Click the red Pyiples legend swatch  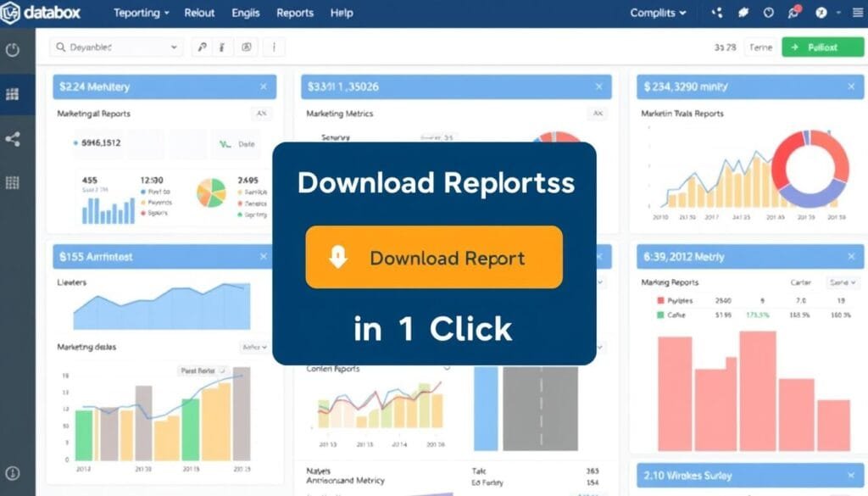(x=661, y=300)
